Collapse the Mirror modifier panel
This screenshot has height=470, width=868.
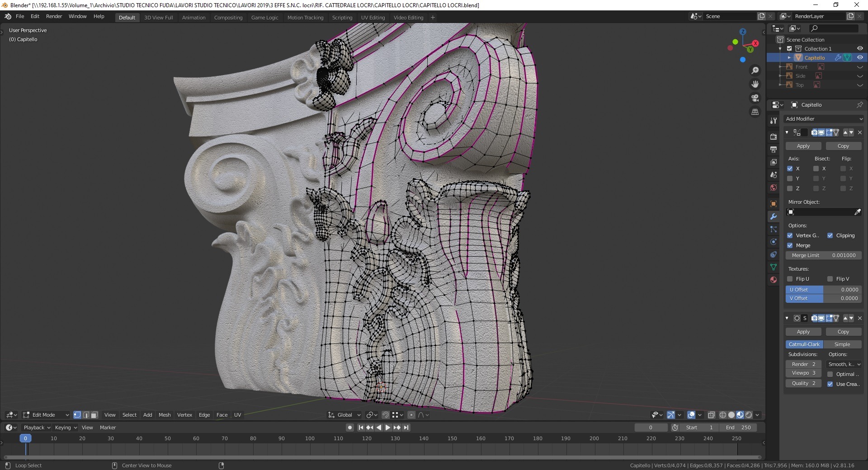[x=787, y=132]
